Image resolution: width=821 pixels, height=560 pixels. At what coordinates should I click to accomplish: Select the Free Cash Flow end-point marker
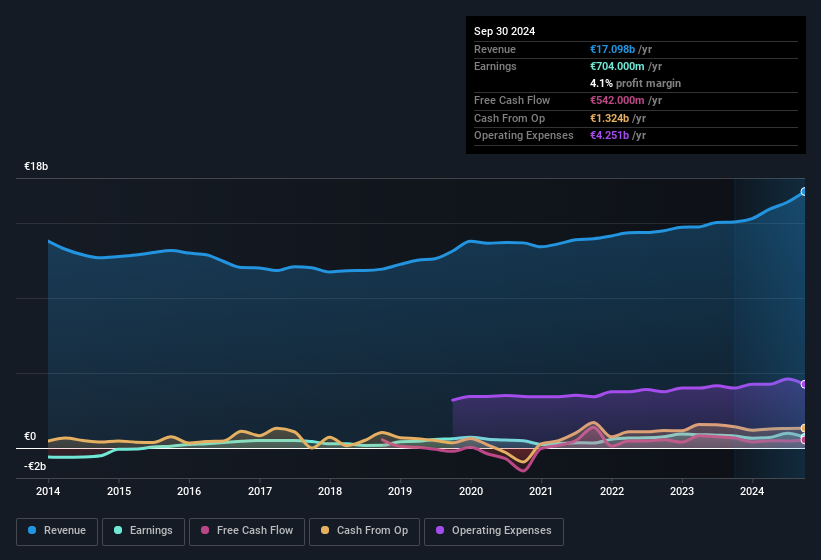803,440
